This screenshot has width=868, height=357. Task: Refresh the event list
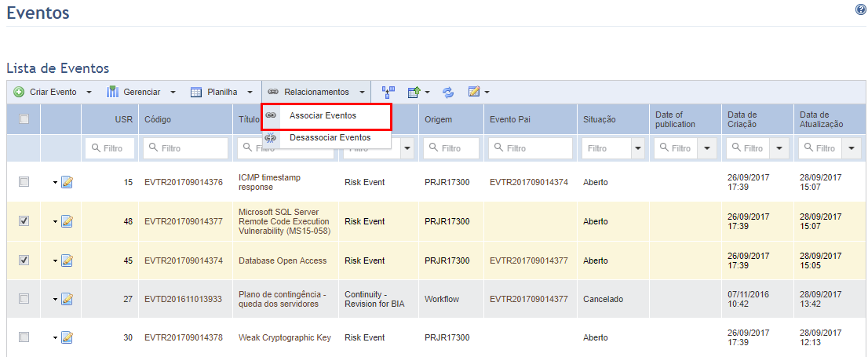point(448,92)
